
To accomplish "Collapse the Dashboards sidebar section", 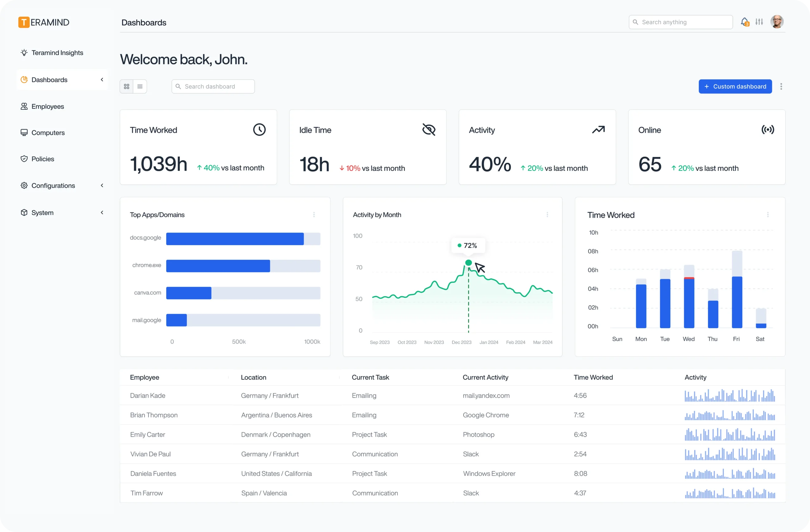I will click(102, 79).
